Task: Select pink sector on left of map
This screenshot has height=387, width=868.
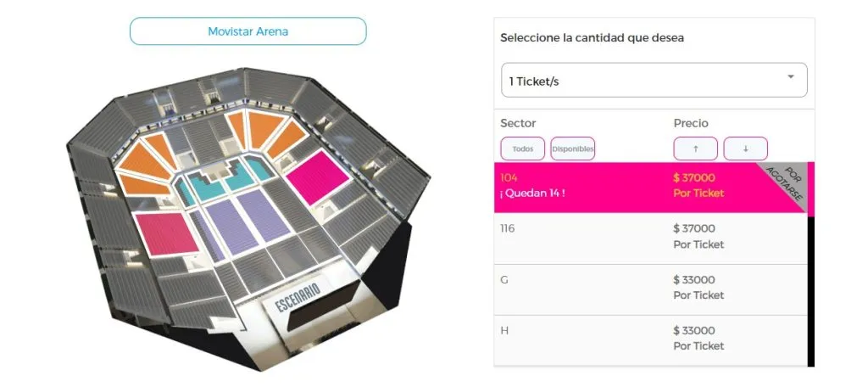Action: 164,233
